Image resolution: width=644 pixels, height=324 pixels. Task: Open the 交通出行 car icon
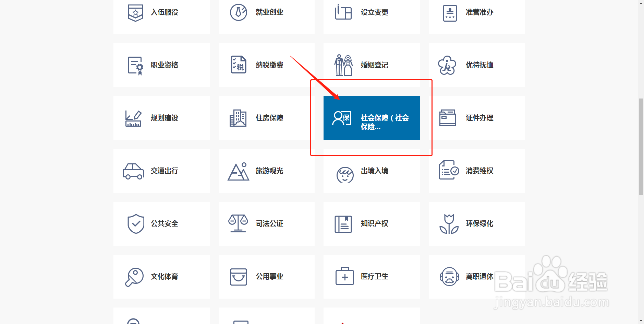[x=134, y=171]
